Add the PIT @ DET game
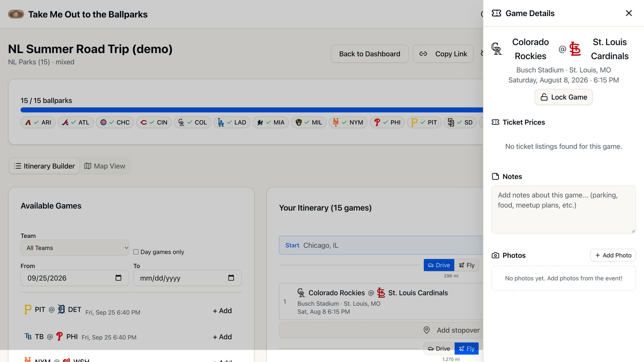The height and width of the screenshot is (362, 644). coord(222,311)
